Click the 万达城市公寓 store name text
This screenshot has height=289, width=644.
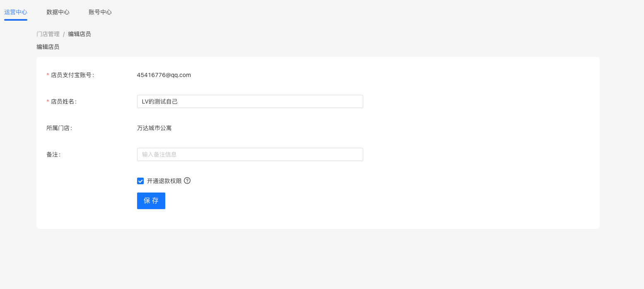click(x=154, y=128)
